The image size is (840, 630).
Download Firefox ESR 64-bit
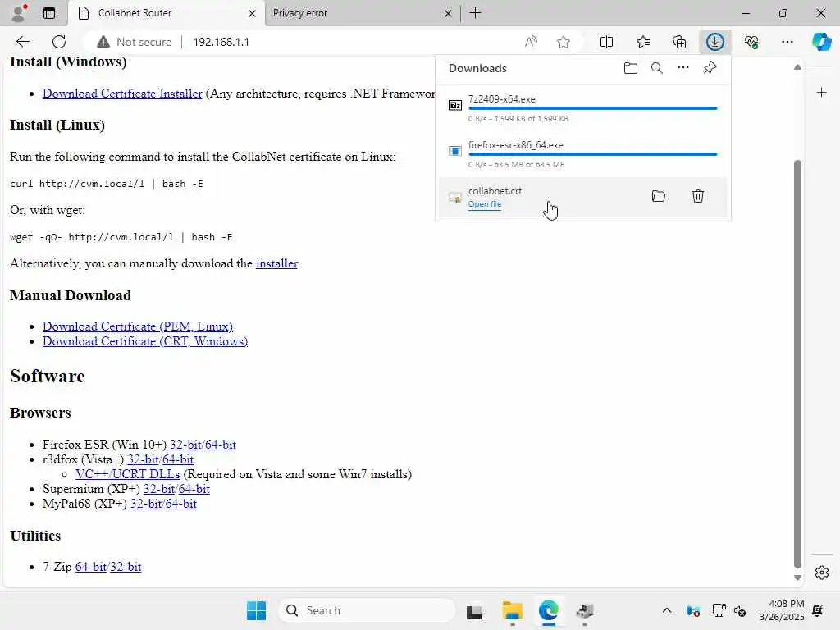coord(220,444)
